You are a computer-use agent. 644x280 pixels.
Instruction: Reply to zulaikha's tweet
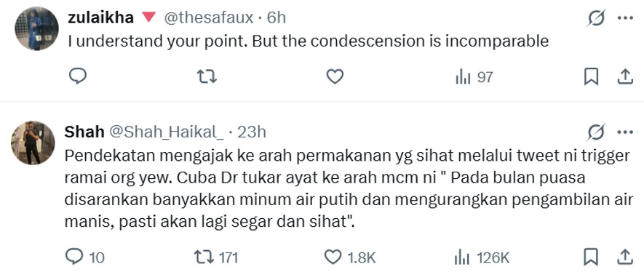click(x=77, y=76)
